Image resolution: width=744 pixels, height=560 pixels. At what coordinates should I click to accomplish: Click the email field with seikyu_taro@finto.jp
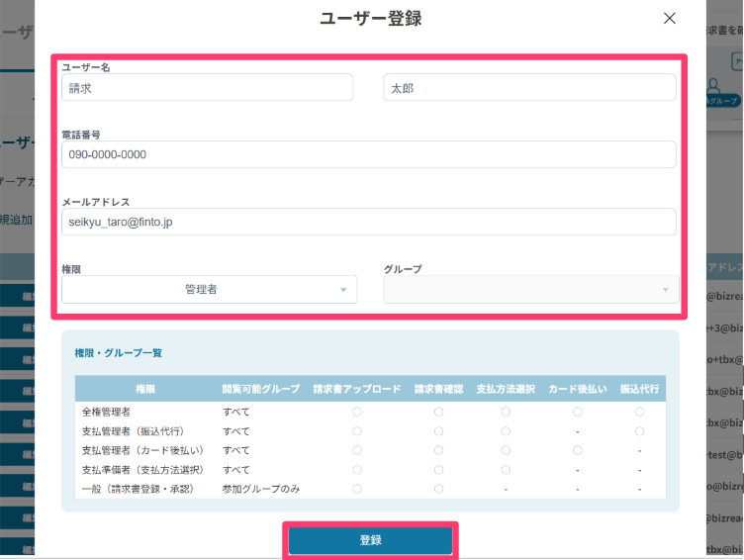[x=368, y=223]
